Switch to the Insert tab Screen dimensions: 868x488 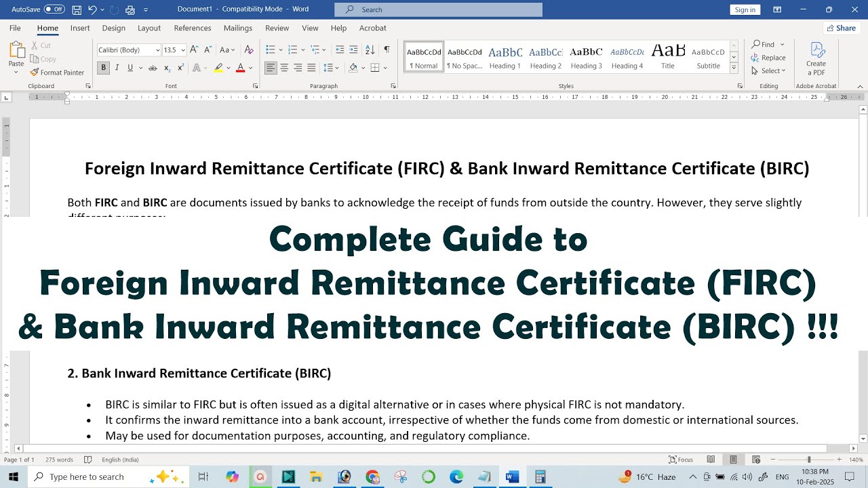80,28
